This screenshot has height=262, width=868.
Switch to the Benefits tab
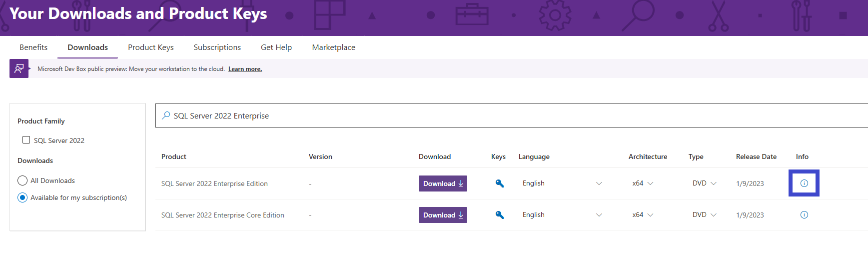pyautogui.click(x=33, y=47)
